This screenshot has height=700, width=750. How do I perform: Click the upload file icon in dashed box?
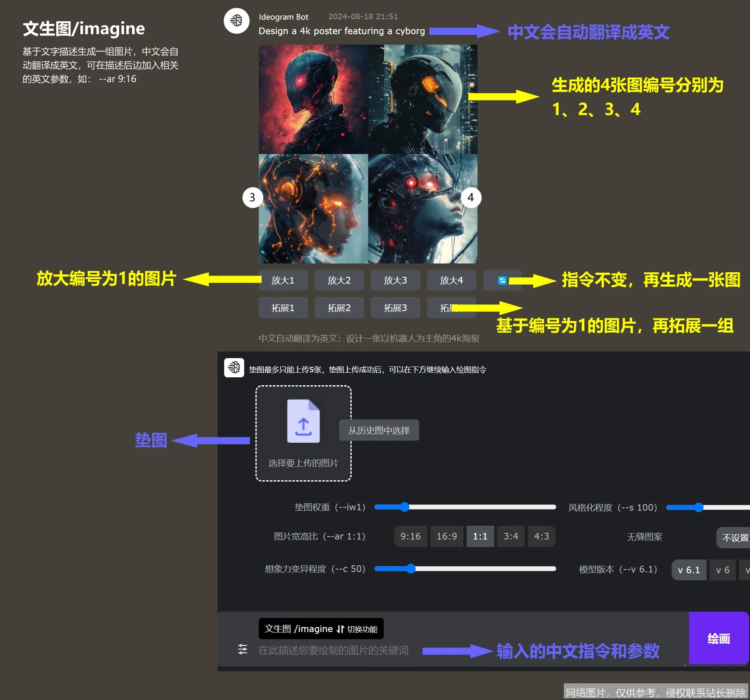click(303, 421)
